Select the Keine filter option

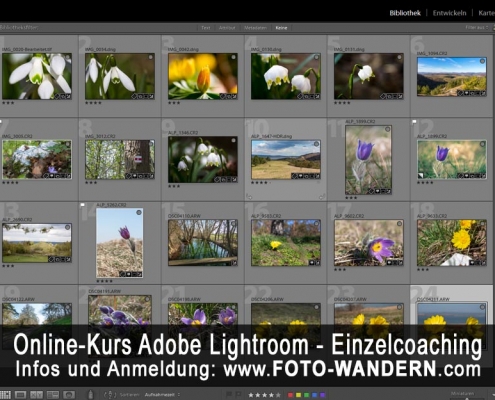point(281,28)
